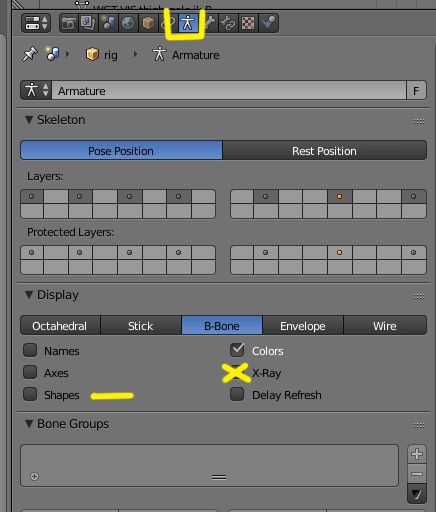Open the Physics properties tab

[269, 23]
